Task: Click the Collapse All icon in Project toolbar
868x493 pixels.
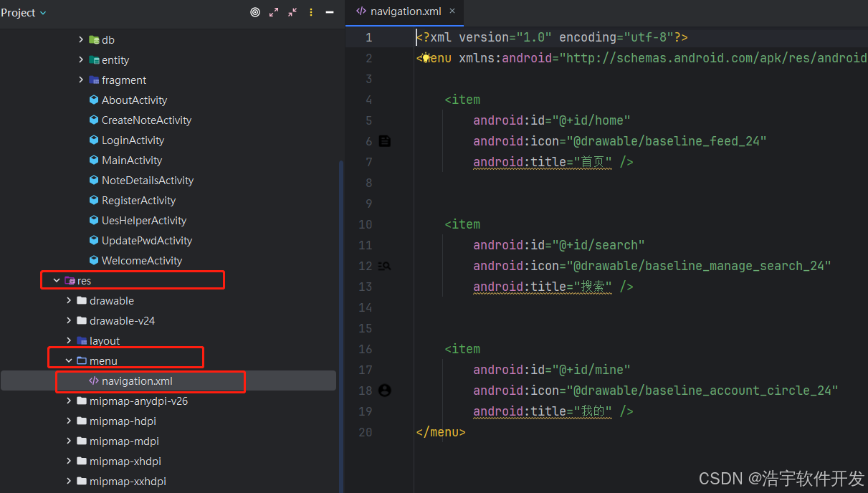Action: [x=292, y=12]
